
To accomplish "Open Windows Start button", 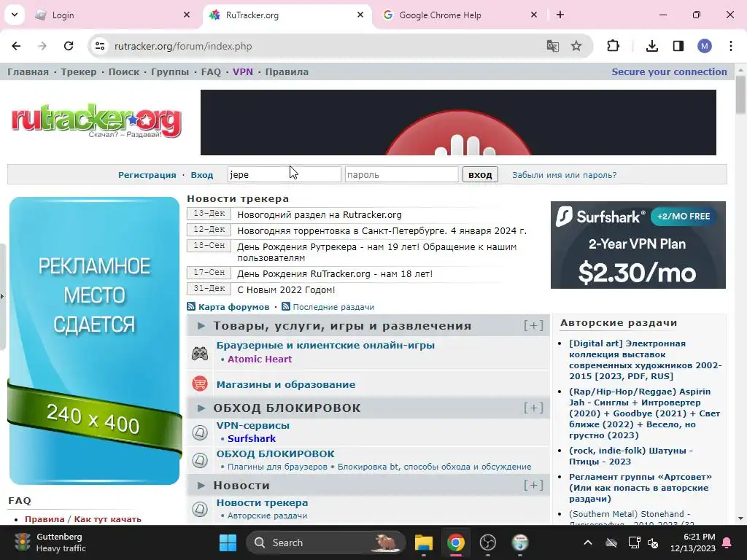I will pyautogui.click(x=228, y=542).
